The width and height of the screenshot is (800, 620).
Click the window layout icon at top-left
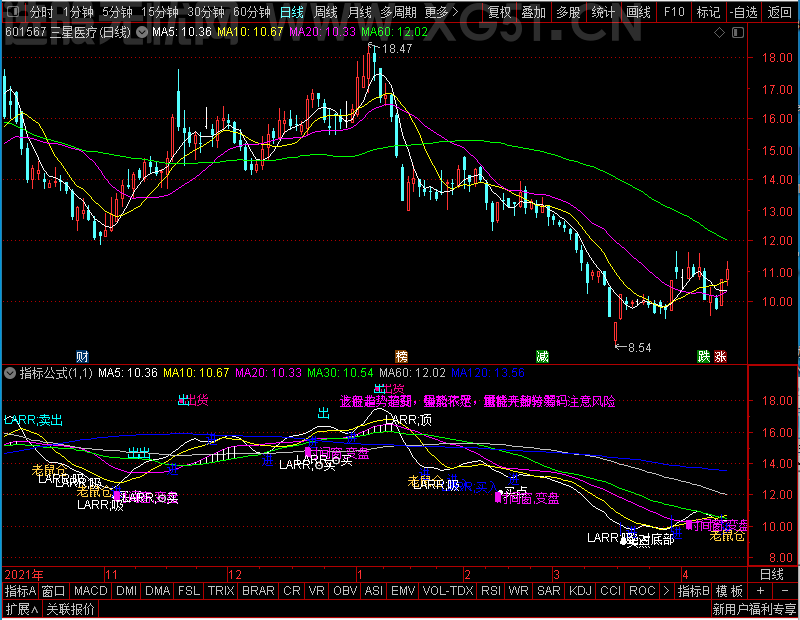click(13, 11)
